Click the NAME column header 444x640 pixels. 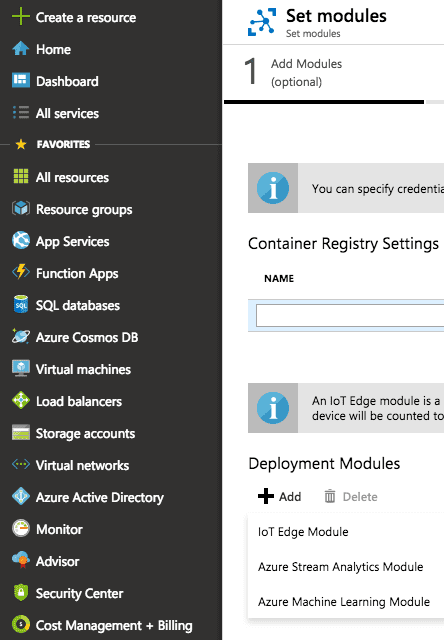coord(279,278)
